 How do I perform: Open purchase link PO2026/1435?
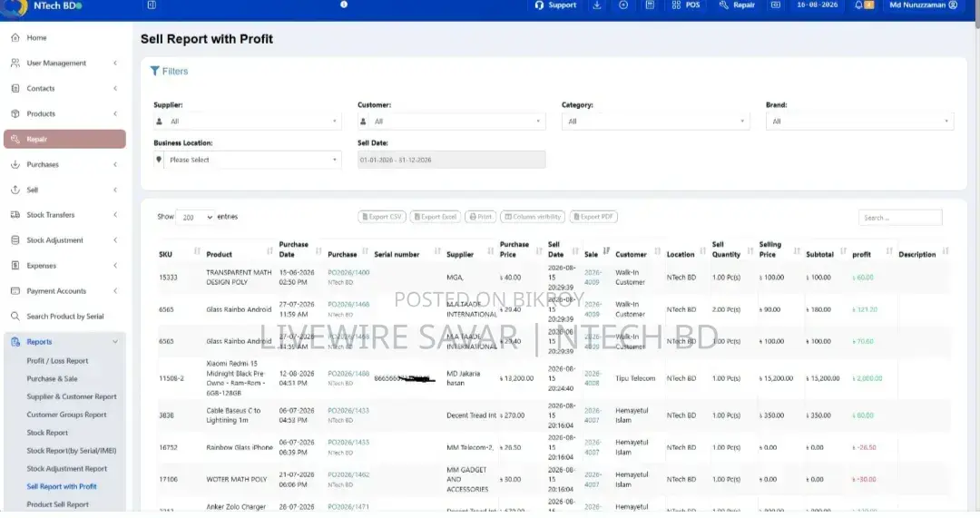[x=348, y=443]
